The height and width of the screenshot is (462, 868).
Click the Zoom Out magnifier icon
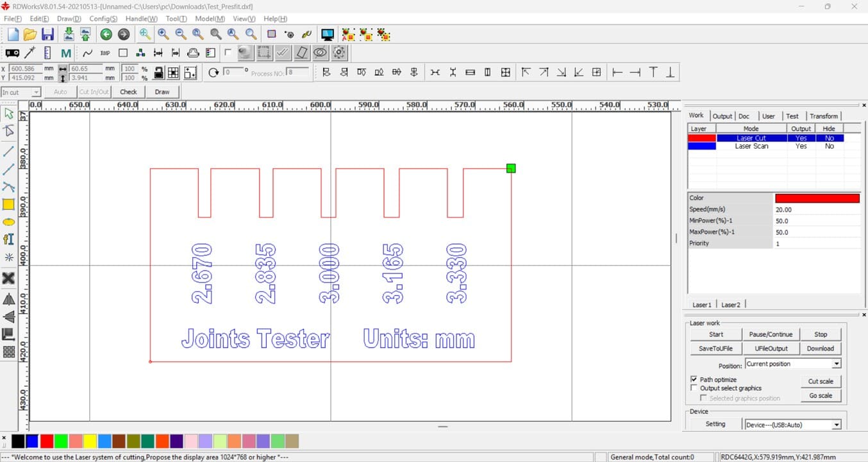[181, 35]
